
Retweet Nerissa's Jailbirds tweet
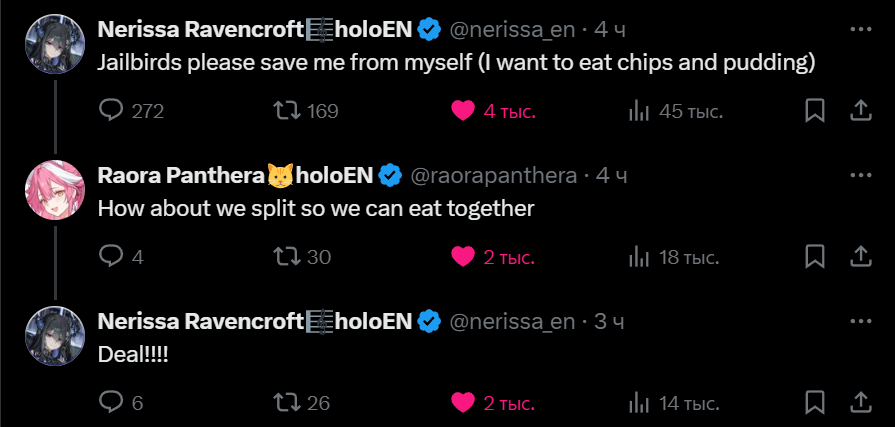click(287, 110)
